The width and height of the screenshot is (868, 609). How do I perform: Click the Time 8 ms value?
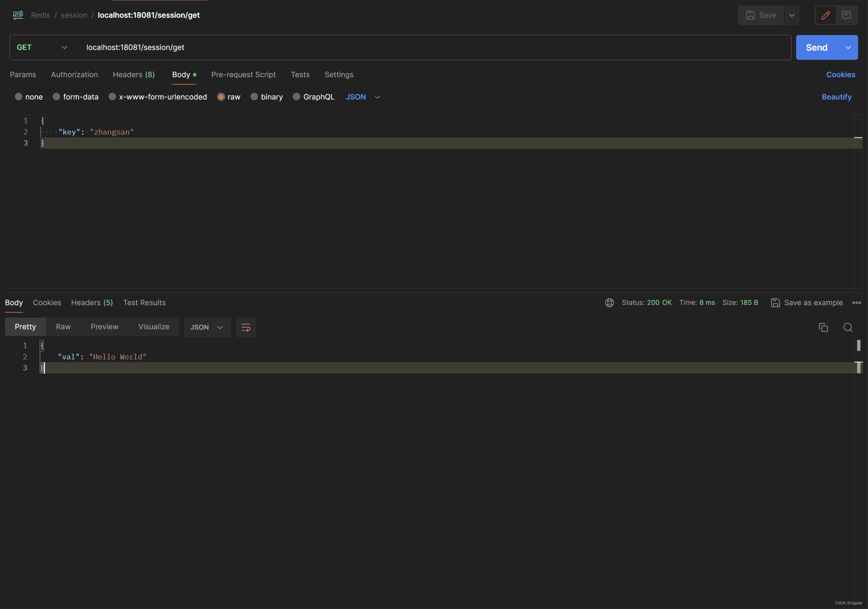point(707,302)
